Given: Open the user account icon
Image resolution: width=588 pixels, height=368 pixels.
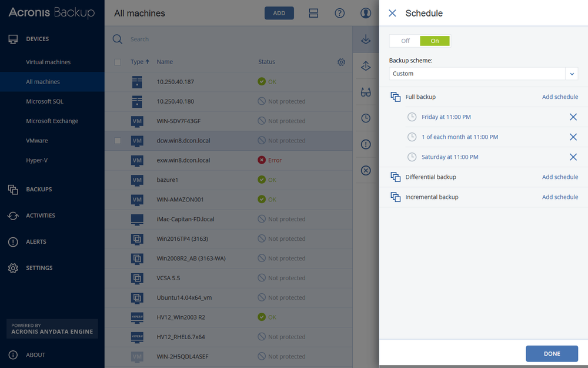Looking at the screenshot, I should click(366, 13).
